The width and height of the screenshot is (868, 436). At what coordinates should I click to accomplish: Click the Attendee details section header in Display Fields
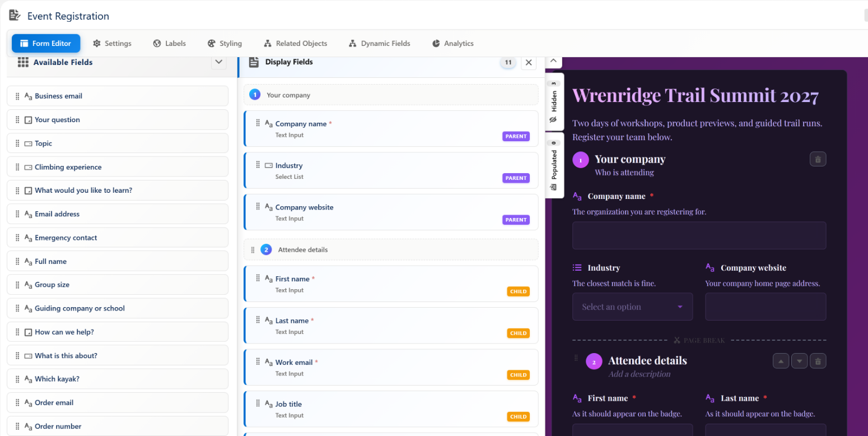391,249
